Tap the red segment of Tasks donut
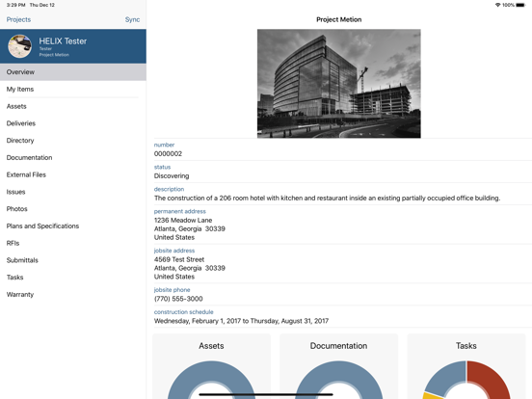This screenshot has height=399, width=532. pos(492,379)
